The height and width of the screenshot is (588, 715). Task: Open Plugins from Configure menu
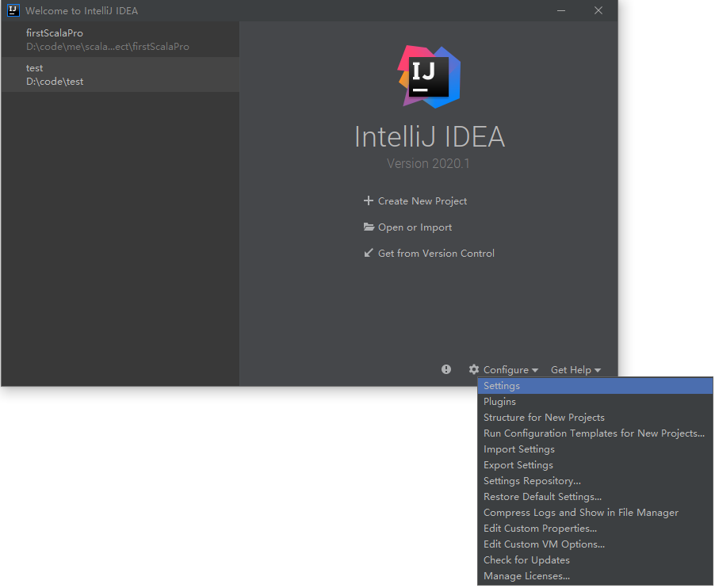595,402
